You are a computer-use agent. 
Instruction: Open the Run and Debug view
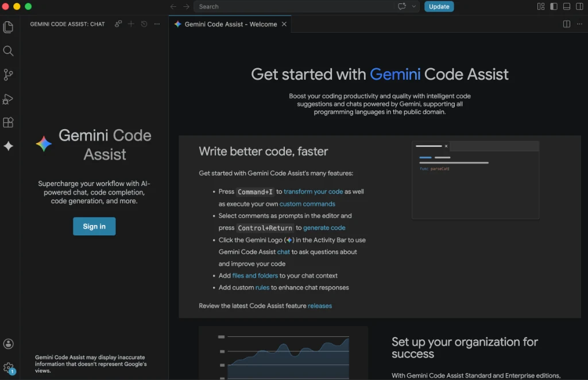pyautogui.click(x=8, y=99)
